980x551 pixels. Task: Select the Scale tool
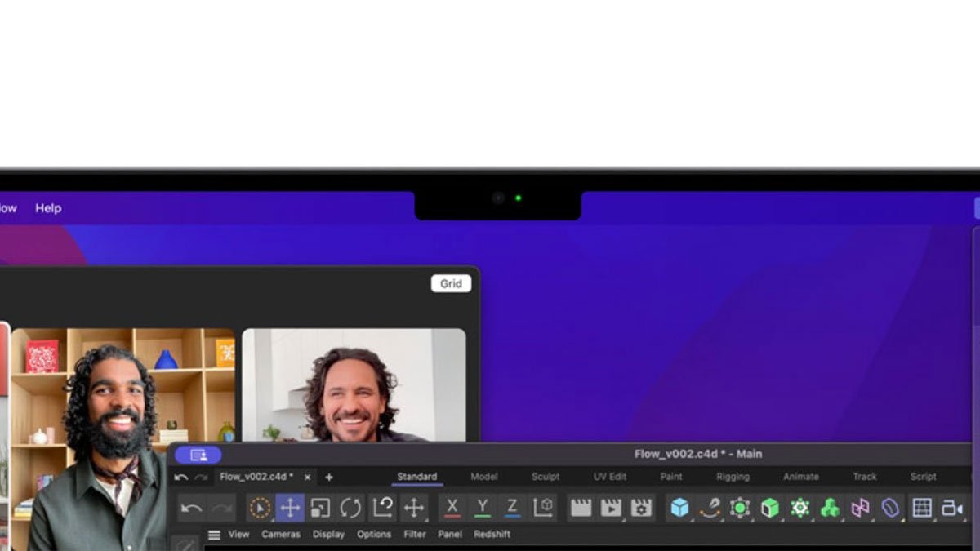320,508
